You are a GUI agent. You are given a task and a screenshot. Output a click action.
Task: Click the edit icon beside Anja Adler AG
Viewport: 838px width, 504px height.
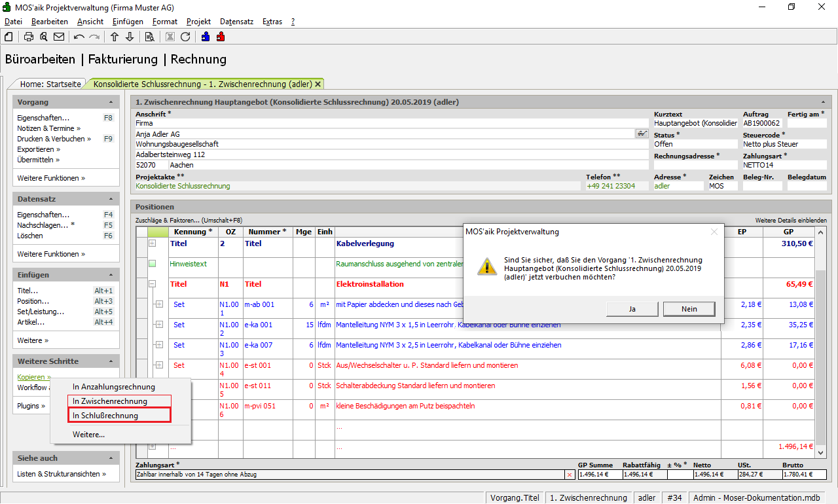642,134
